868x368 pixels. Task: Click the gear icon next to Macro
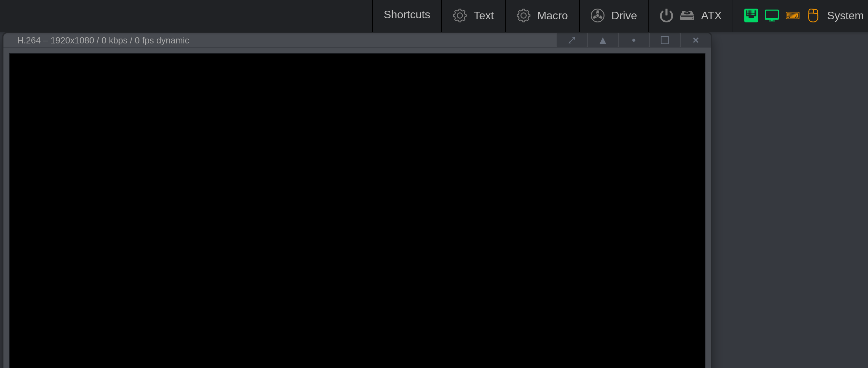coord(523,16)
